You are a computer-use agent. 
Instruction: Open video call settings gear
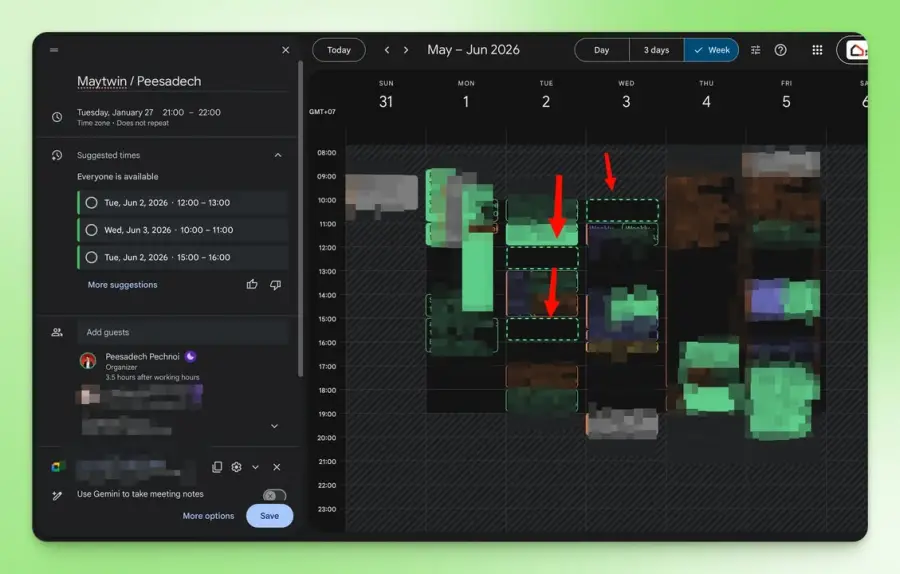click(236, 467)
